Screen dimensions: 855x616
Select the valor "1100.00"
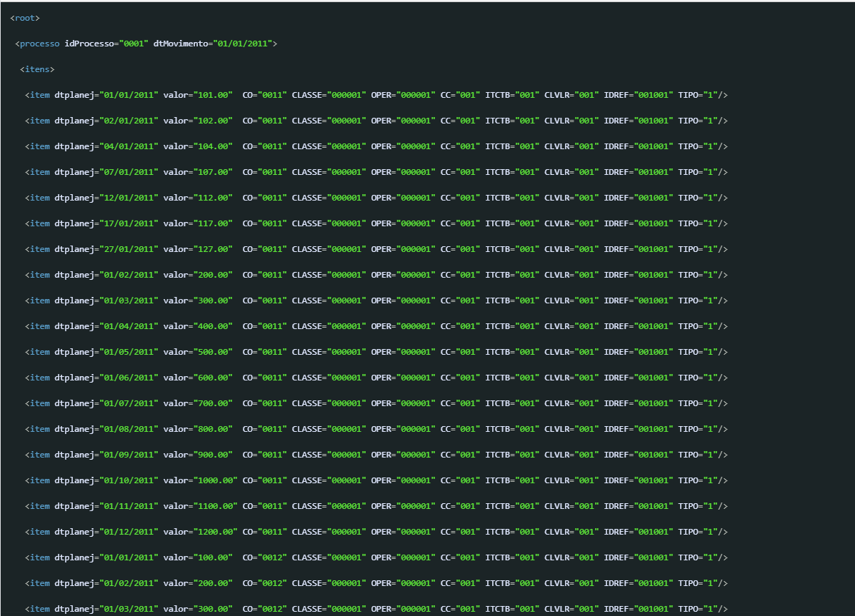click(216, 506)
